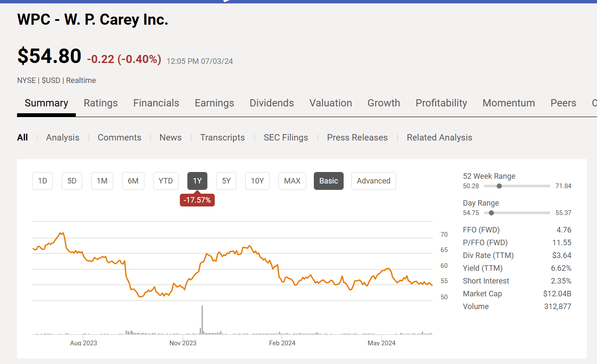
Task: Click the WPC - W. P. Carey Inc. title
Action: 93,20
